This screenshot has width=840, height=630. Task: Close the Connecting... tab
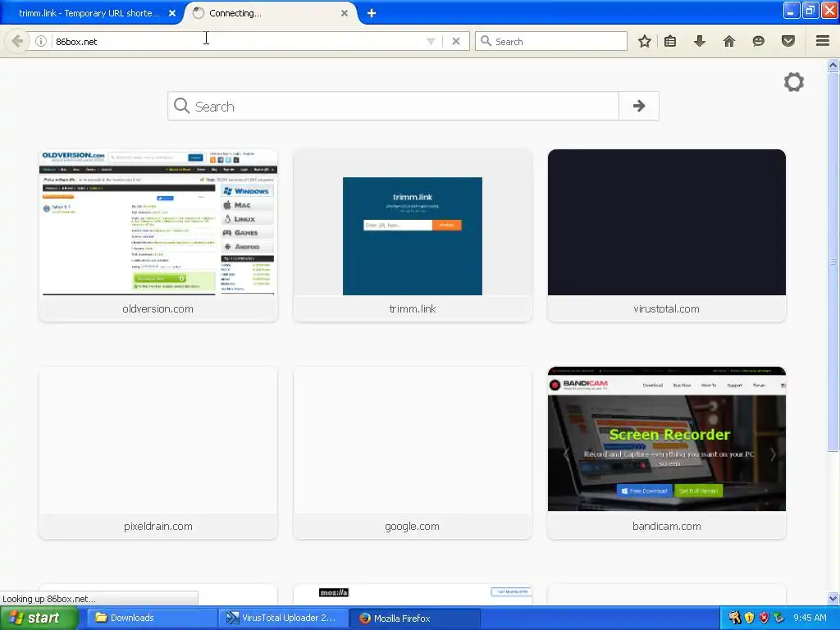[x=345, y=13]
